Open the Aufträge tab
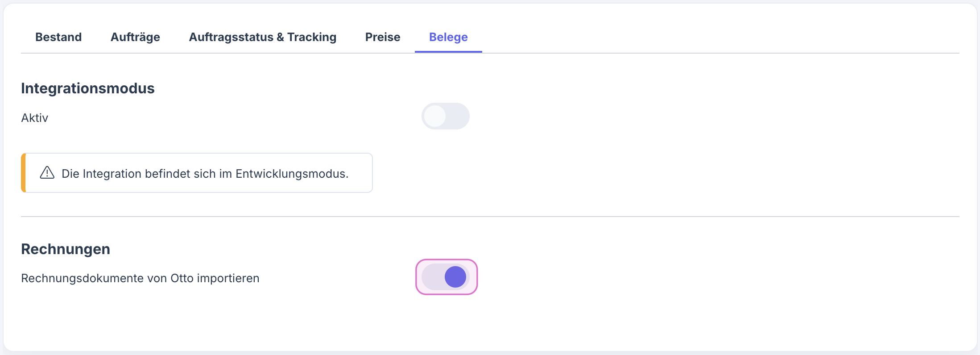 (135, 37)
